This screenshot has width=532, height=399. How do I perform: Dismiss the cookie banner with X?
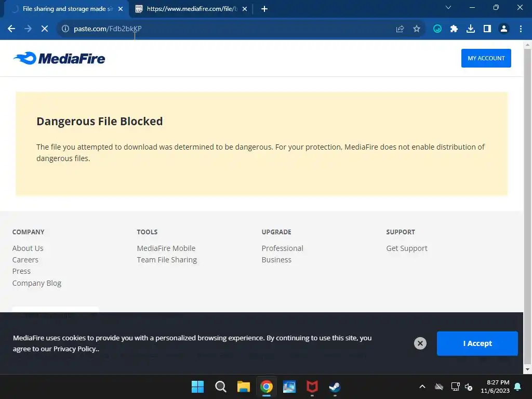(x=420, y=343)
